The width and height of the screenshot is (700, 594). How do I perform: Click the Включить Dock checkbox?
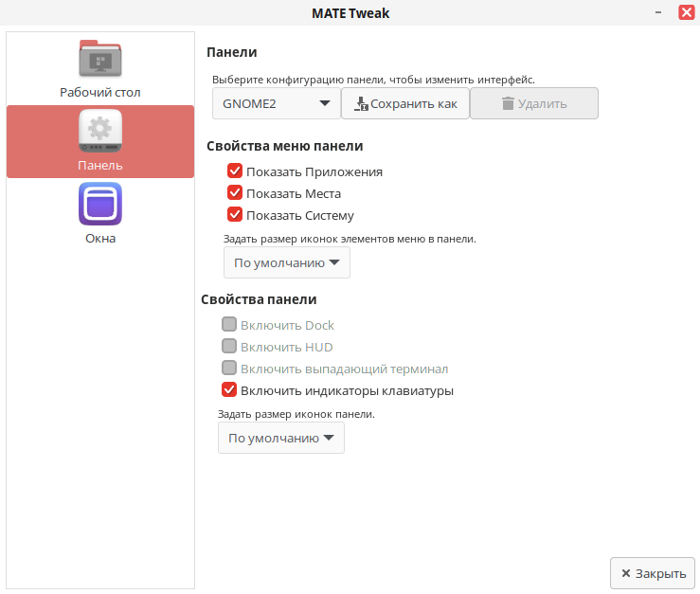click(x=229, y=325)
